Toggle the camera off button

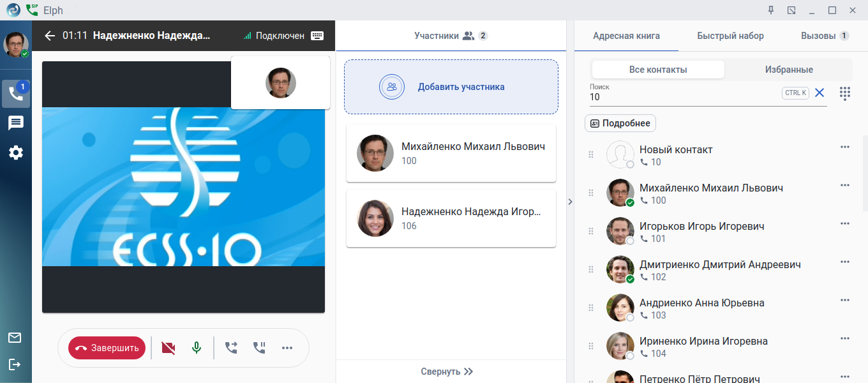(x=168, y=348)
